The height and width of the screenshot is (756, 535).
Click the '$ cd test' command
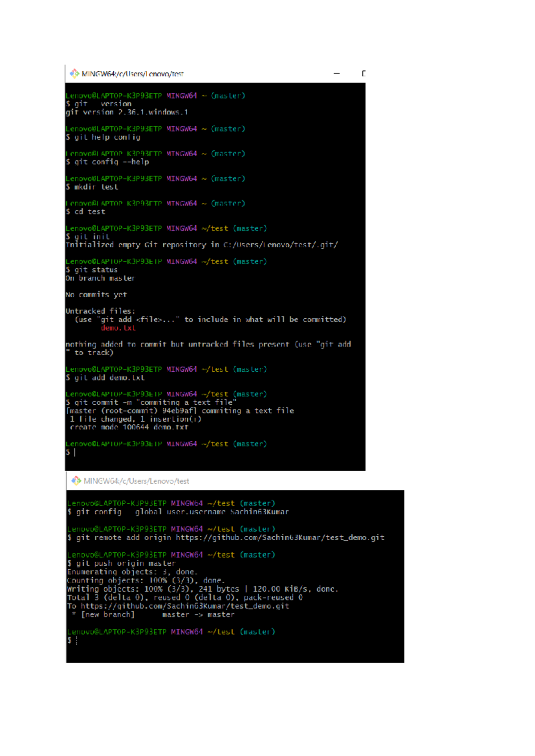pos(86,212)
